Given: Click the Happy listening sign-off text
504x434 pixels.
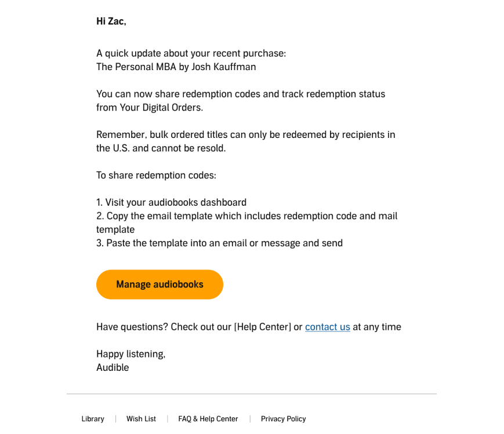Looking at the screenshot, I should click(x=131, y=354).
